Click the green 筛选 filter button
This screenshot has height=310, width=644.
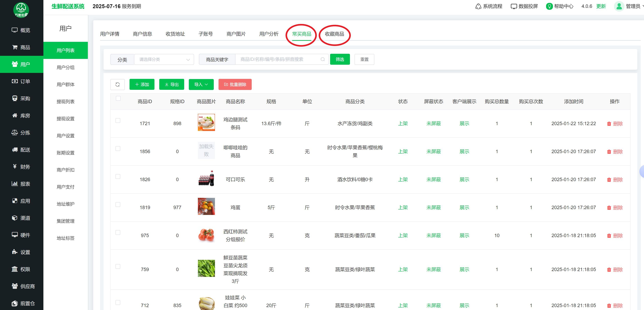coord(340,59)
